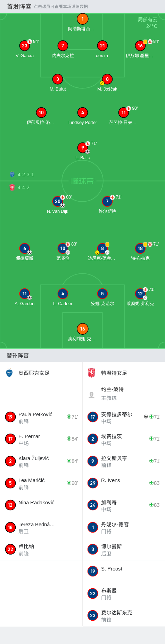Select blue player 20 N. van Dijk

tap(58, 201)
